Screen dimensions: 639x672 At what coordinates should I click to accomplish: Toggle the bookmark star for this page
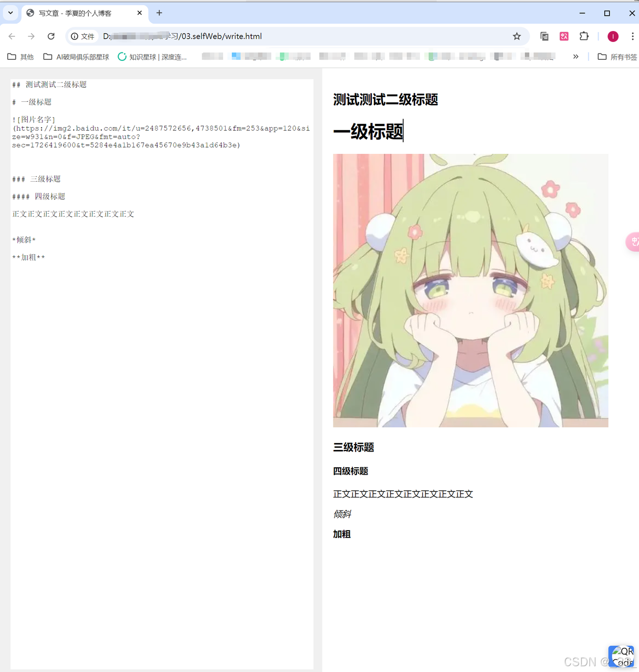click(517, 36)
